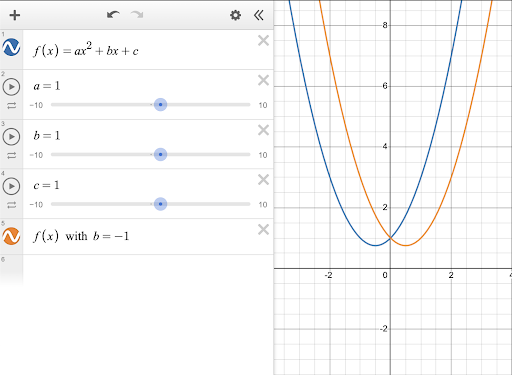
Task: Open the add item plus menu
Action: 15,15
